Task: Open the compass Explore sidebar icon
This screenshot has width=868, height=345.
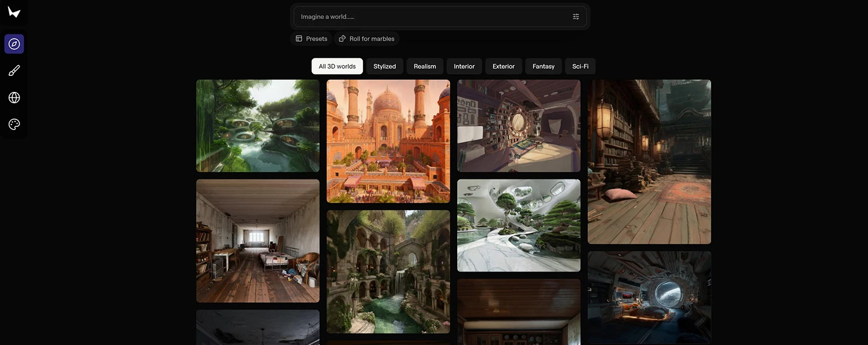Action: pos(14,44)
